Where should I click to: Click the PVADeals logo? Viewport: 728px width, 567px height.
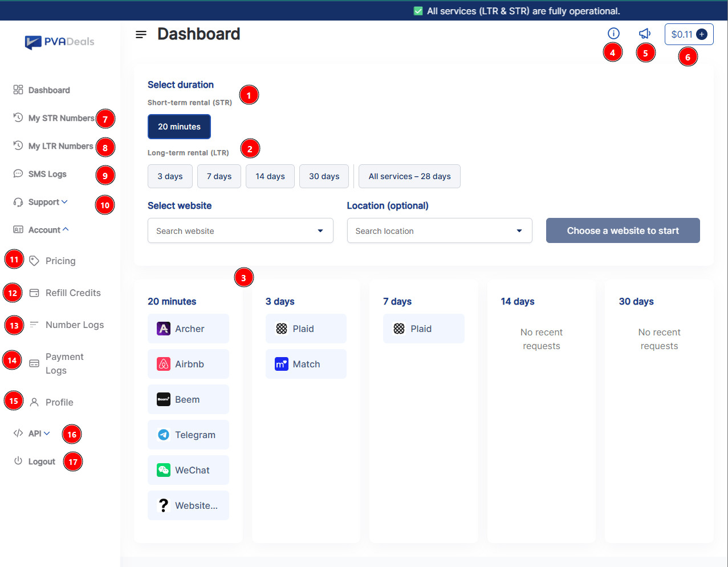[x=60, y=42]
